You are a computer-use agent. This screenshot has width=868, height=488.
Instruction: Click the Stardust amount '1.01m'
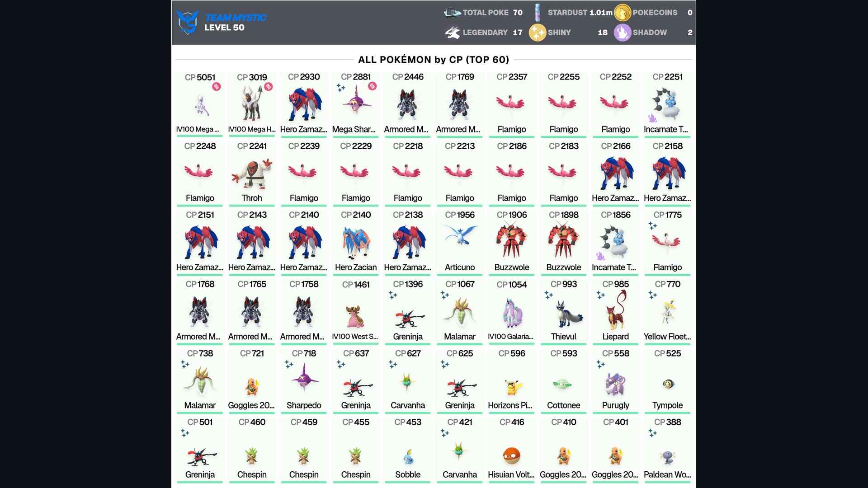point(601,13)
